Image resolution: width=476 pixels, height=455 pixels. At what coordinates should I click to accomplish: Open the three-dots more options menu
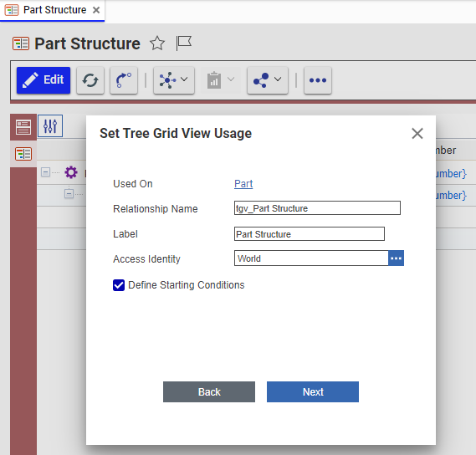(x=318, y=80)
